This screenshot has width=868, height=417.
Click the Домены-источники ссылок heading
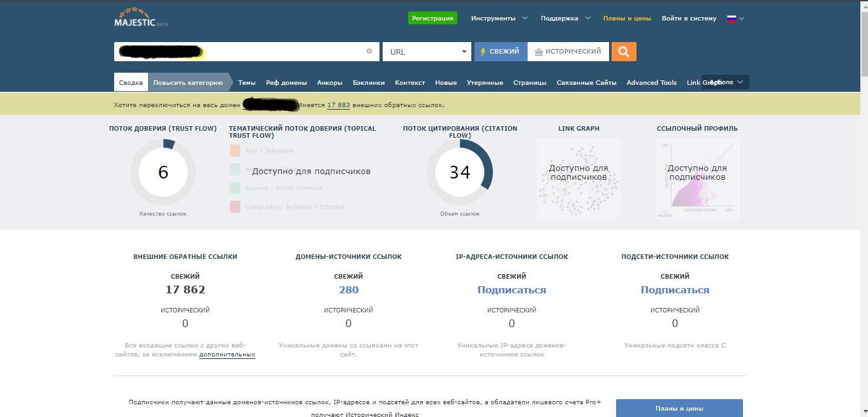point(349,257)
